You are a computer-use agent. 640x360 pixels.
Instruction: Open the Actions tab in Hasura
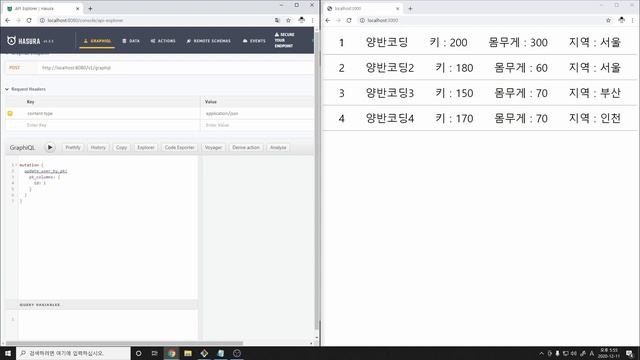tap(163, 41)
